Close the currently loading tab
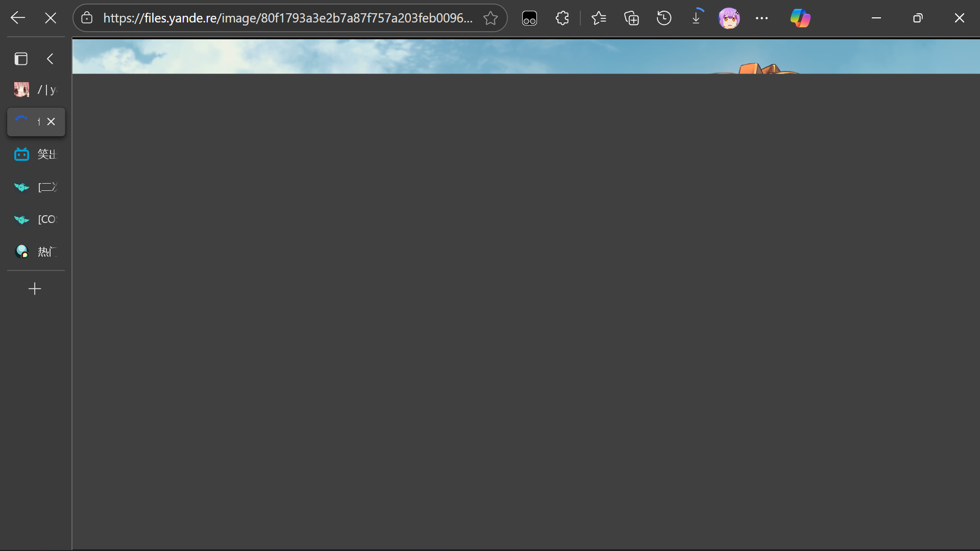The width and height of the screenshot is (980, 551). click(51, 121)
